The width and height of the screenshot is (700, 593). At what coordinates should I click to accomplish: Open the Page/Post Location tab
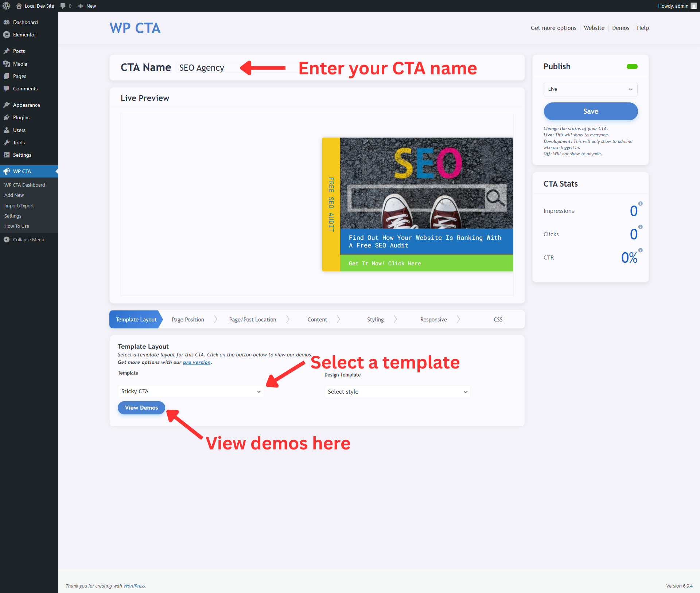tap(252, 319)
